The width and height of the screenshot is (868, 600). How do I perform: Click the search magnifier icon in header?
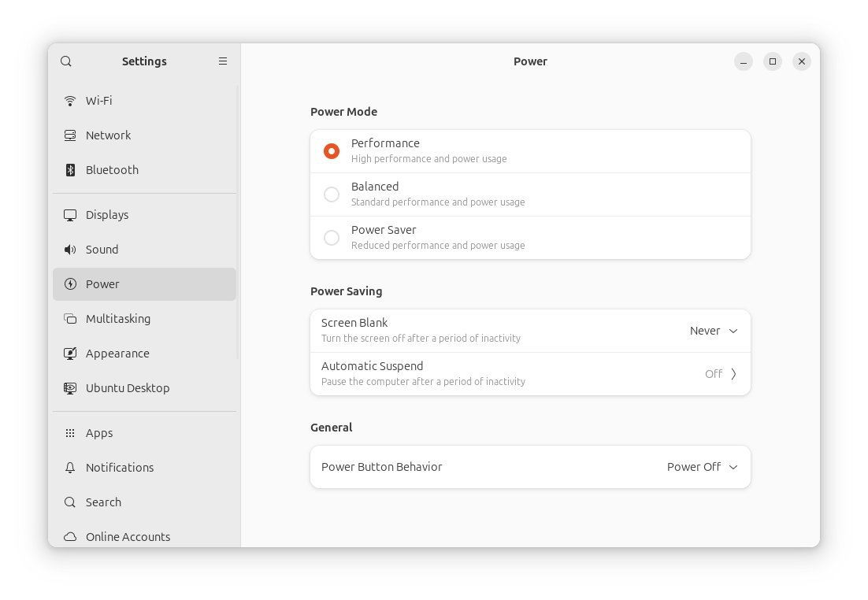tap(66, 61)
